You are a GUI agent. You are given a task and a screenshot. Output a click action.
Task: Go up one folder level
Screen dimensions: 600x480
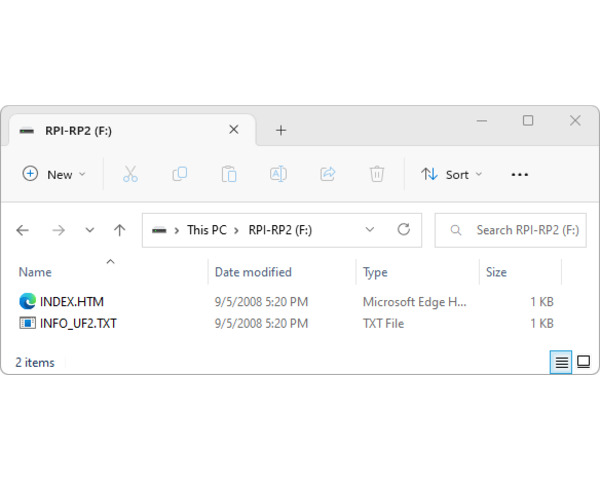(120, 230)
